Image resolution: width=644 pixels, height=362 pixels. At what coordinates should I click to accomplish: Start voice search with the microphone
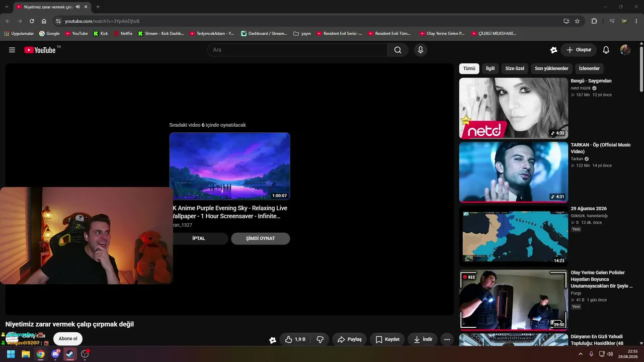(421, 50)
